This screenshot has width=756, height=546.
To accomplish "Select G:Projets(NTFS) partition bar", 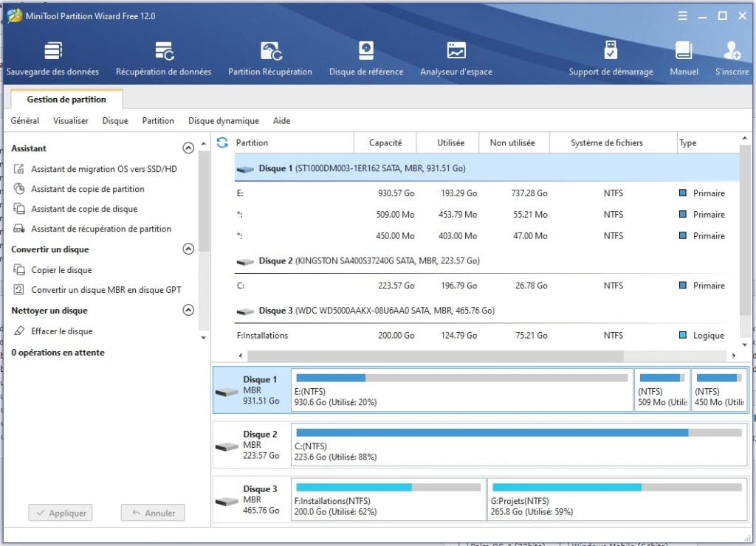I will [617, 500].
